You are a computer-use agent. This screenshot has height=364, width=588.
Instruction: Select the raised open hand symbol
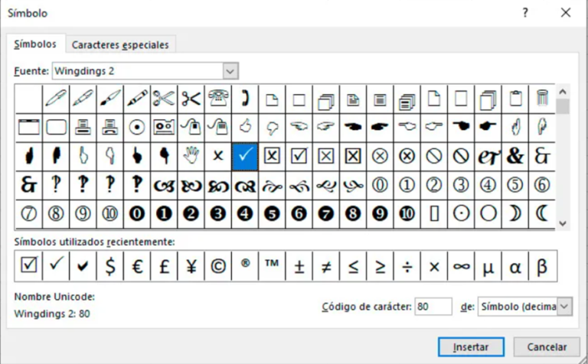click(191, 154)
